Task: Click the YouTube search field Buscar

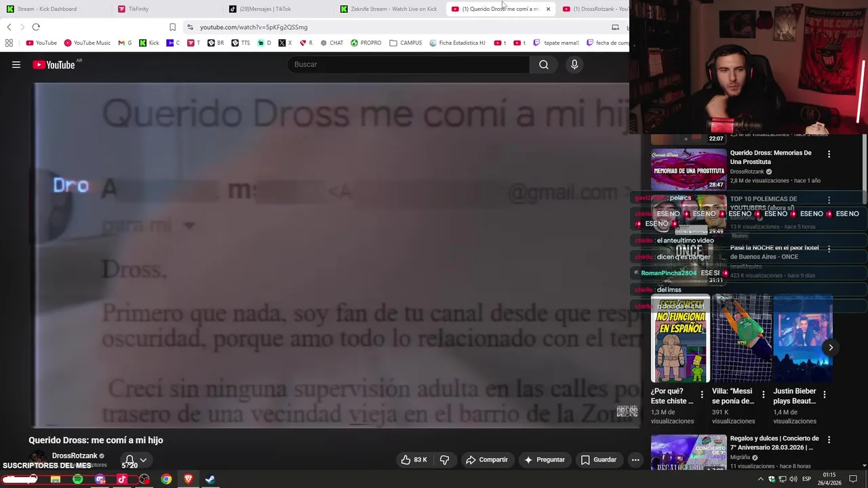Action: coord(409,64)
